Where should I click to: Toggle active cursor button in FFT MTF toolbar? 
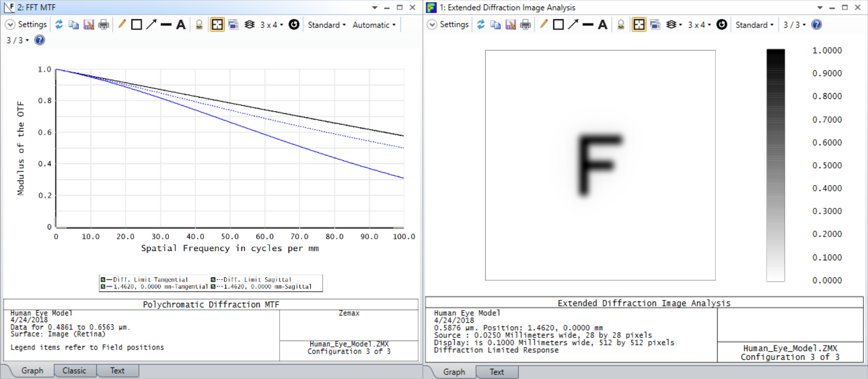pos(217,25)
